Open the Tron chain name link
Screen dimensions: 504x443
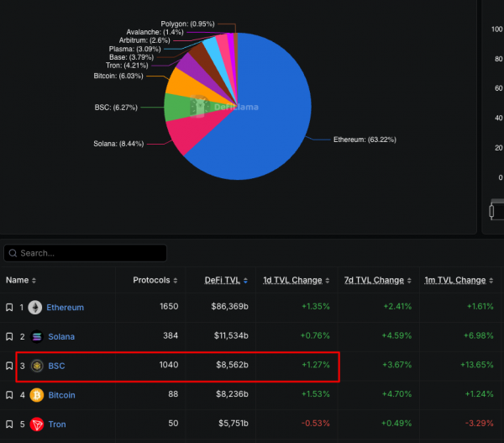[56, 425]
